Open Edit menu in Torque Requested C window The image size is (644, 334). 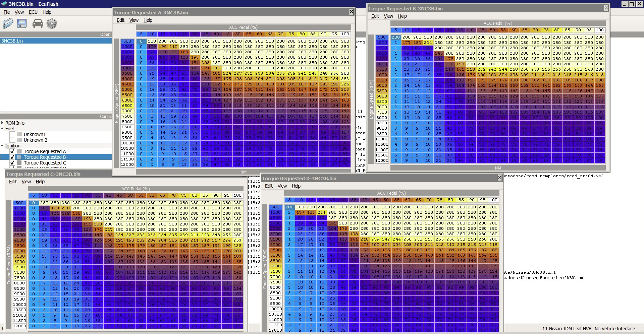pyautogui.click(x=13, y=182)
